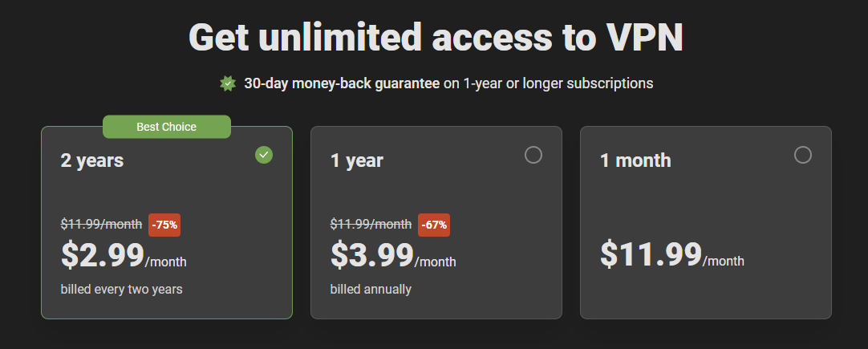This screenshot has width=868, height=349.
Task: Select the 1 year plan radio button
Action: pyautogui.click(x=533, y=155)
